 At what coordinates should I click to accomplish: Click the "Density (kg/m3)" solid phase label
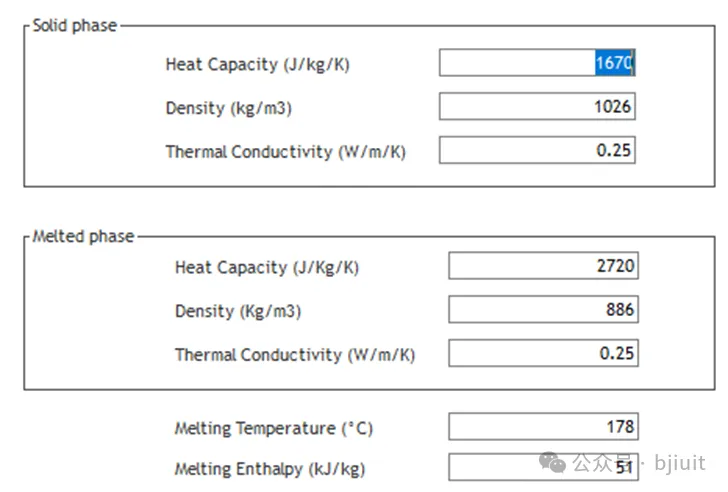[228, 108]
